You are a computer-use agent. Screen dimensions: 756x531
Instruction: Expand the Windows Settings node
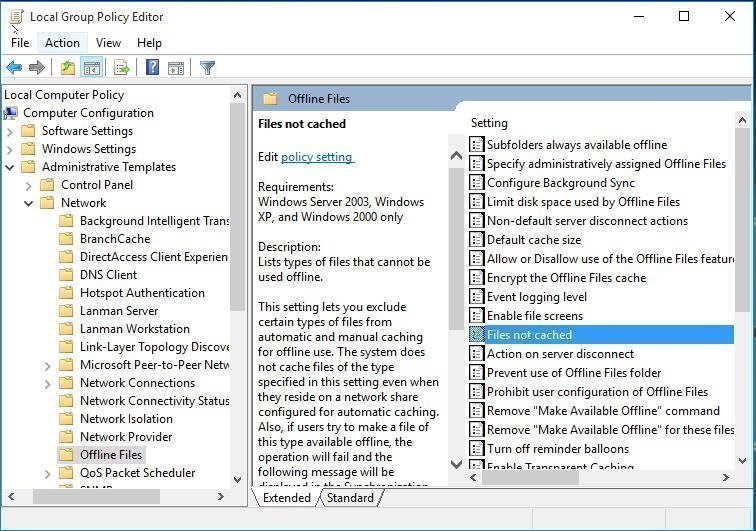pyautogui.click(x=10, y=150)
